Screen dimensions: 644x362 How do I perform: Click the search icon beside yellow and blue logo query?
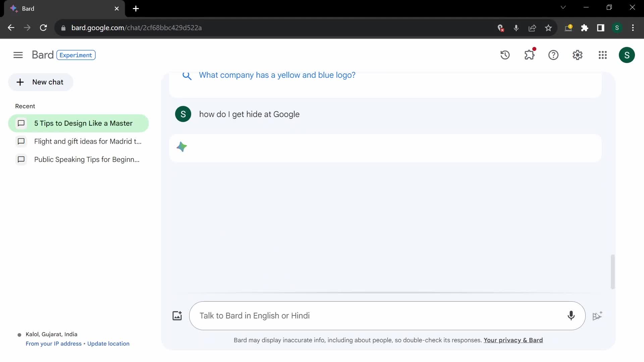[187, 76]
